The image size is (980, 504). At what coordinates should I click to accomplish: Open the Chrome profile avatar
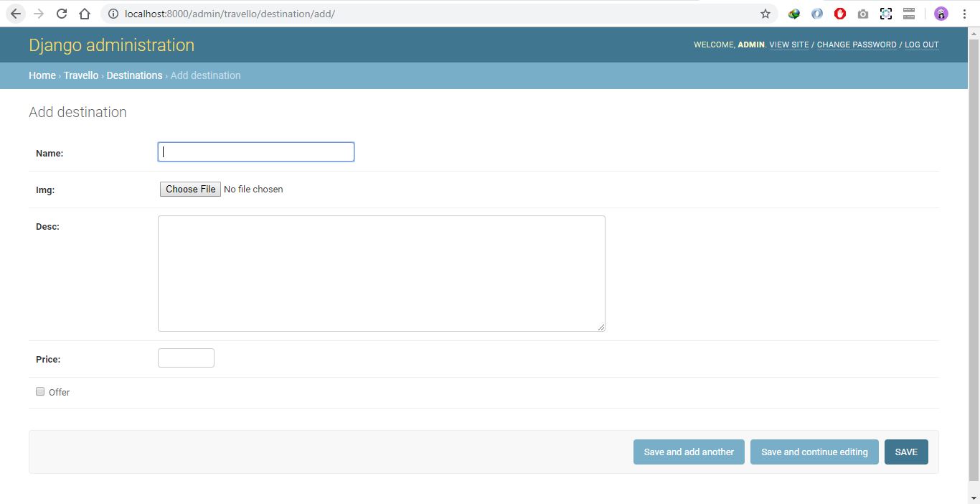[x=941, y=14]
